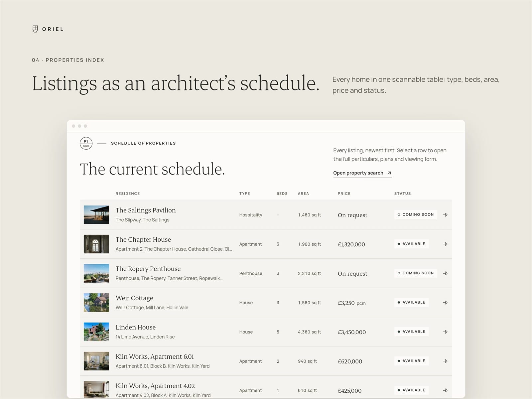Click the Hospitality type cell
The width and height of the screenshot is (532, 399).
tap(251, 215)
